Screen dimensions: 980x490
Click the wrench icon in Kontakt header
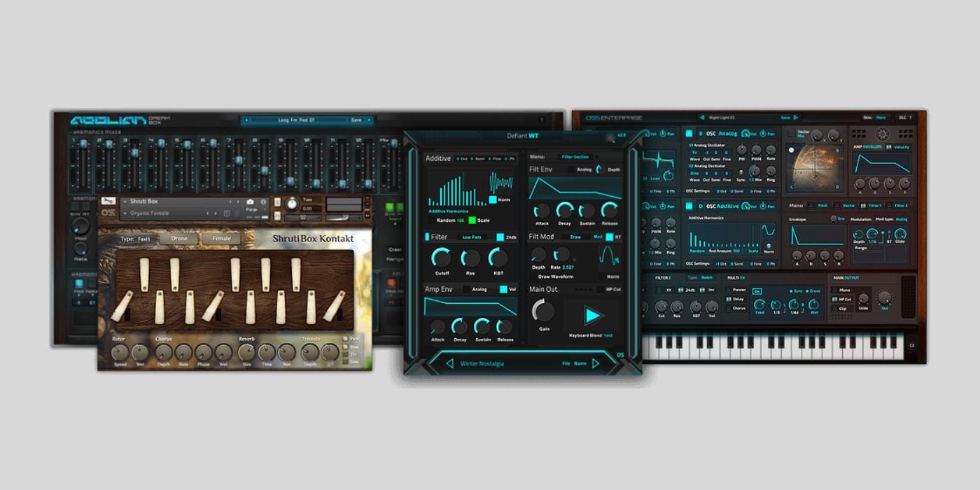[x=109, y=202]
